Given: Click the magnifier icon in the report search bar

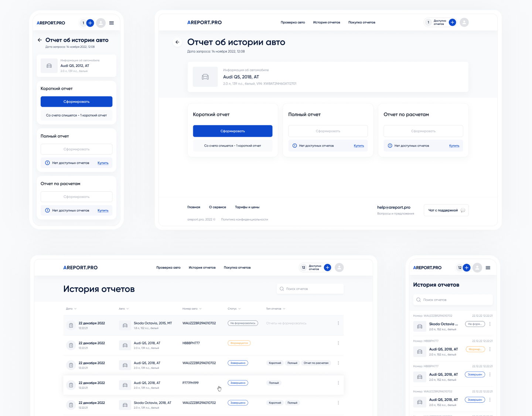Looking at the screenshot, I should click(282, 289).
